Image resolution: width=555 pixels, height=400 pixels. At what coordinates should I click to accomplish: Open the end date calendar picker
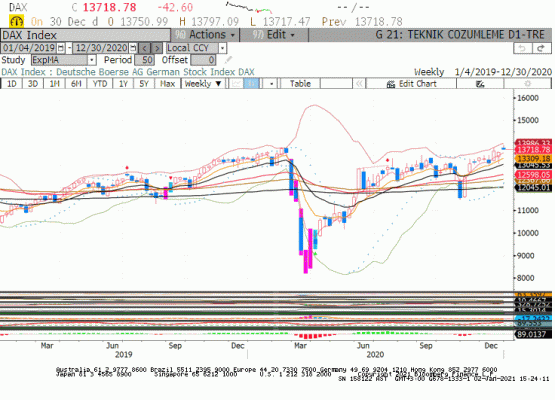point(132,48)
